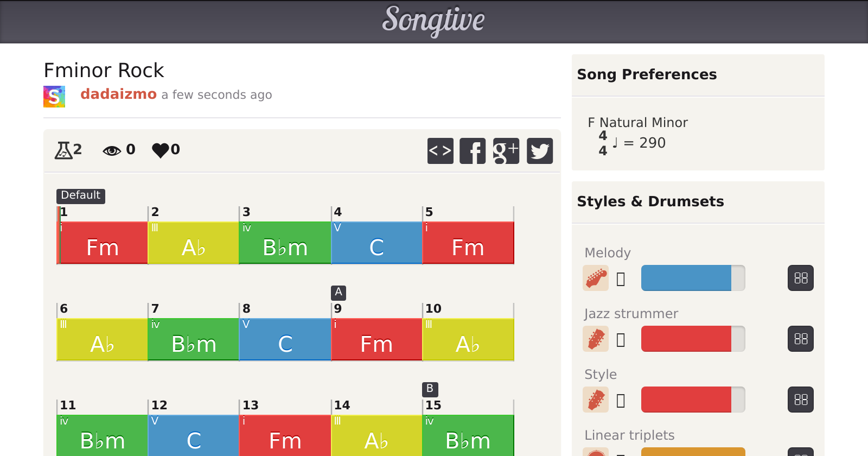Open the Melody pattern grid button
Screen dimensions: 868x456
[801, 278]
